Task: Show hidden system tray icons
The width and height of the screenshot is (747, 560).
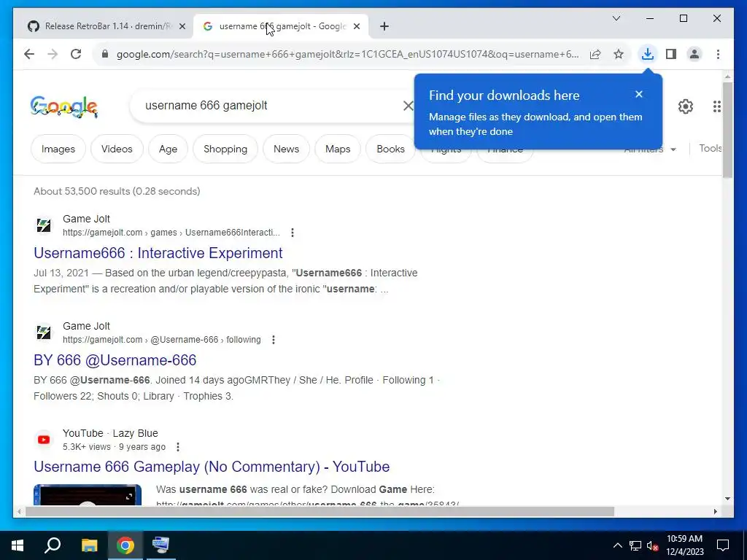Action: pyautogui.click(x=617, y=545)
